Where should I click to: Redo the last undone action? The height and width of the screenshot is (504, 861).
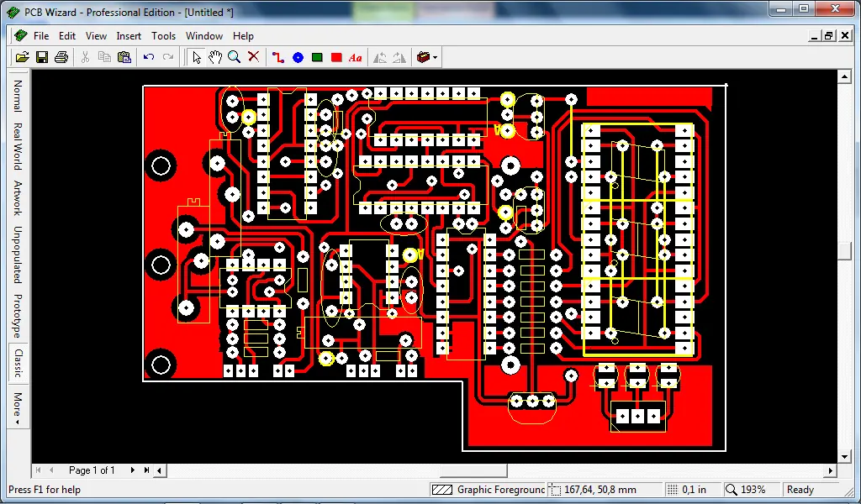click(x=168, y=57)
